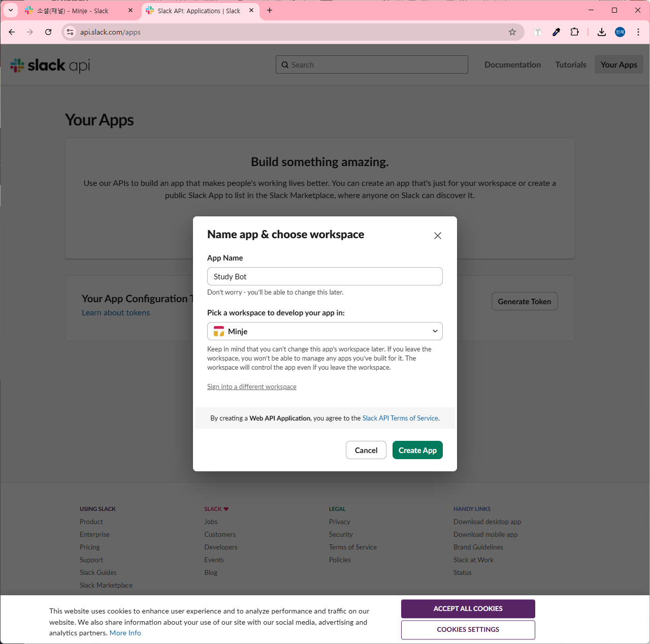The height and width of the screenshot is (644, 650).
Task: Open the Status footer link
Action: coord(463,572)
